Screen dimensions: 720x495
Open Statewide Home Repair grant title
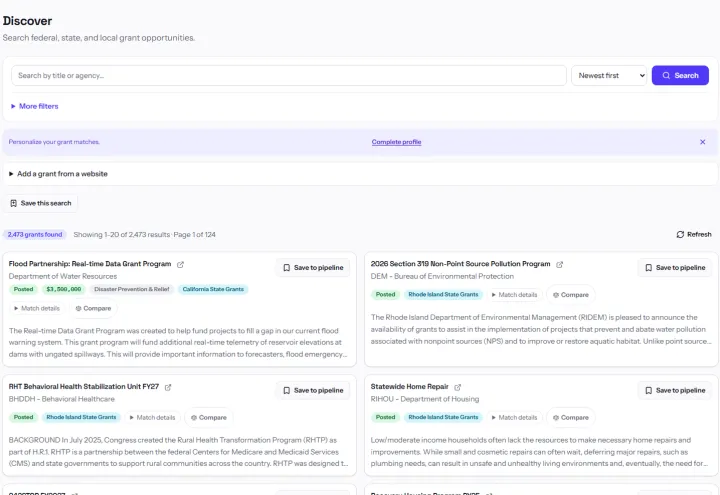click(x=409, y=387)
